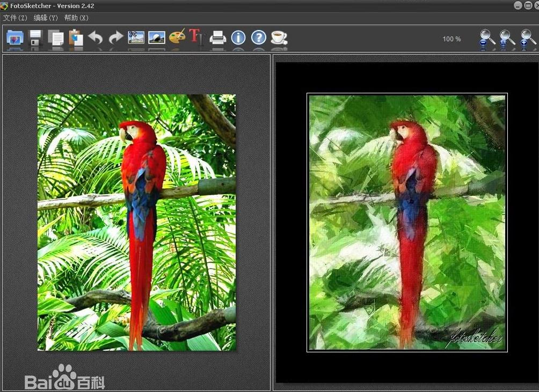Add text using the red T icon
The width and height of the screenshot is (539, 392).
click(197, 36)
